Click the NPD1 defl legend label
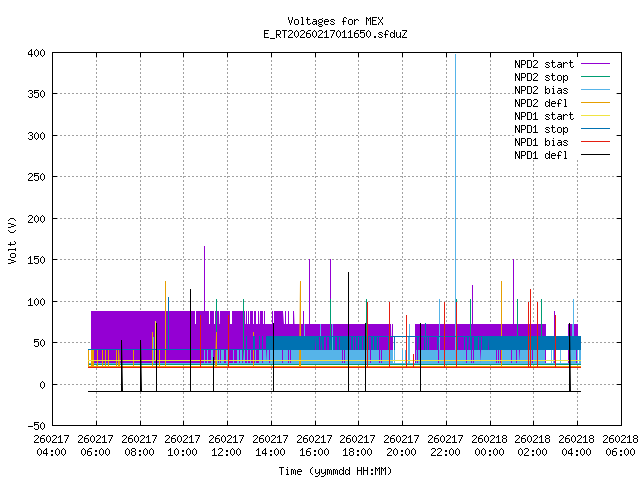 [541, 155]
